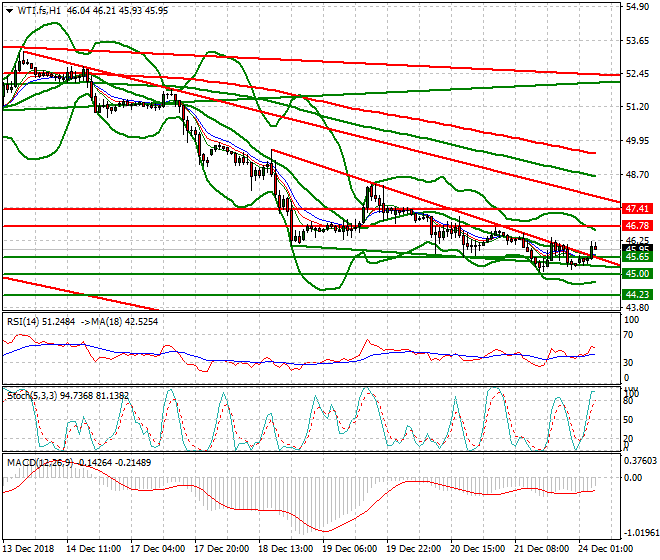660x560 pixels.
Task: Select the 53.65 price axis value
Action: (x=638, y=41)
